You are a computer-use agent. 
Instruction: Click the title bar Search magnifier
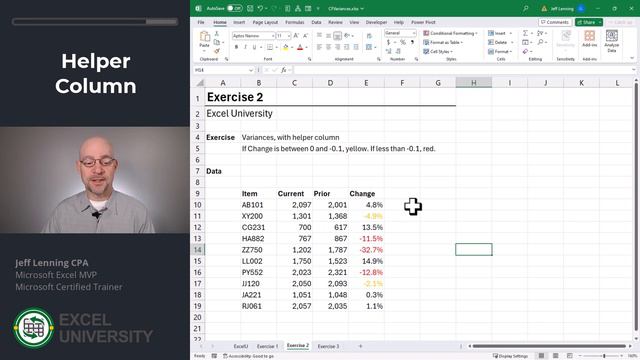click(526, 8)
